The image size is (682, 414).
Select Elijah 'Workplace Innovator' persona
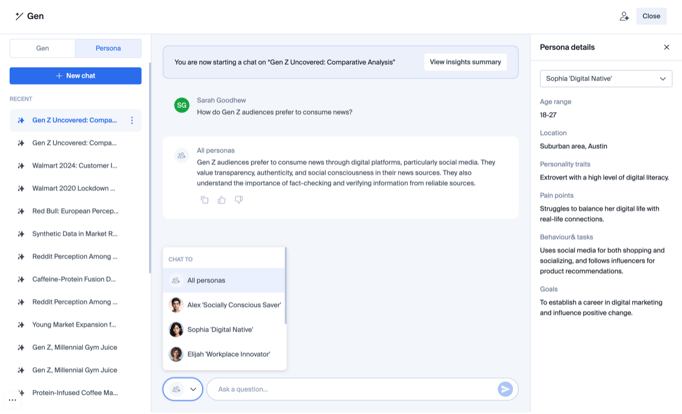point(224,354)
